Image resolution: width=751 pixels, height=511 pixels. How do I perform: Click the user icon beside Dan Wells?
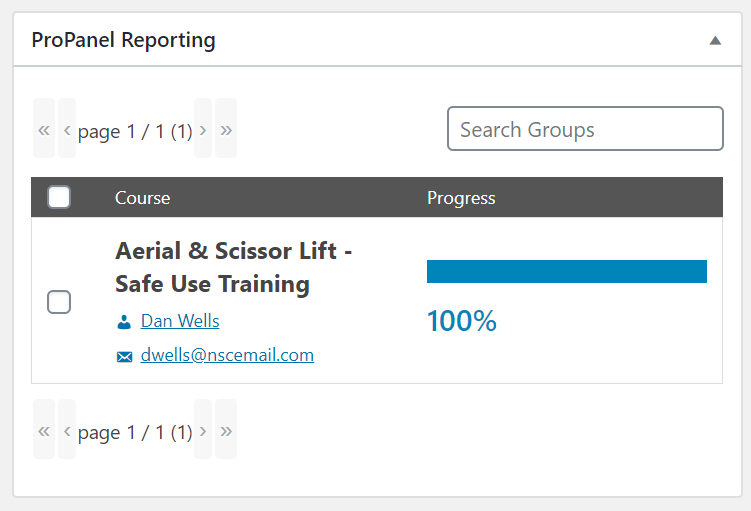point(124,322)
